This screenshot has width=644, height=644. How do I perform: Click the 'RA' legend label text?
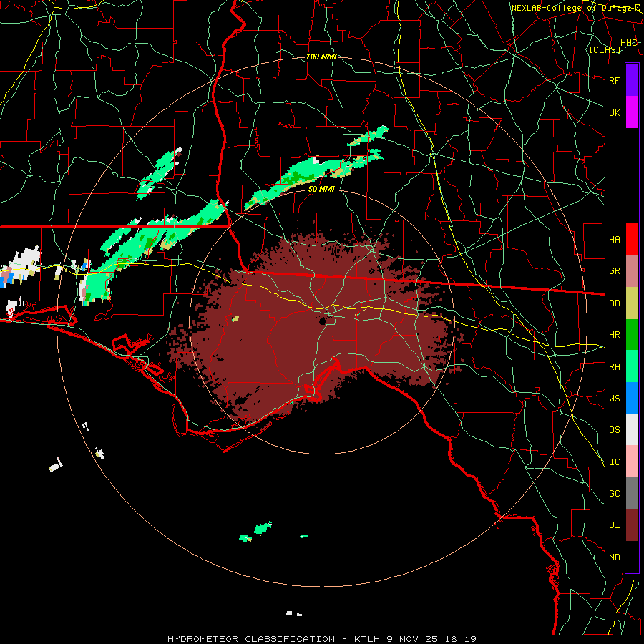point(614,367)
